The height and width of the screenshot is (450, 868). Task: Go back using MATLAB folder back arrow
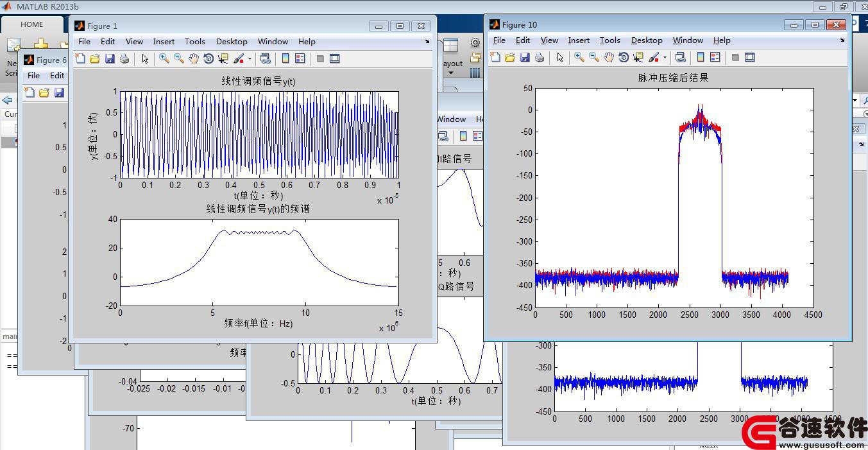coord(8,100)
